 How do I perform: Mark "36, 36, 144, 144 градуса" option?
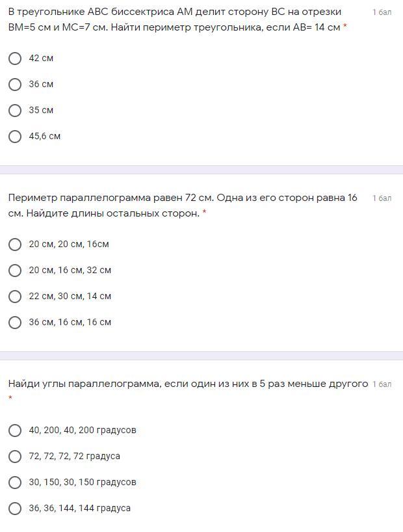(x=15, y=509)
